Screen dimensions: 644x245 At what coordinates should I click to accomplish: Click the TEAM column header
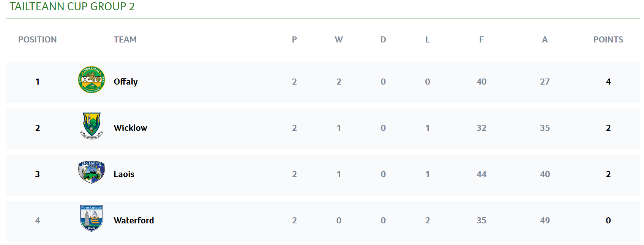tap(125, 39)
